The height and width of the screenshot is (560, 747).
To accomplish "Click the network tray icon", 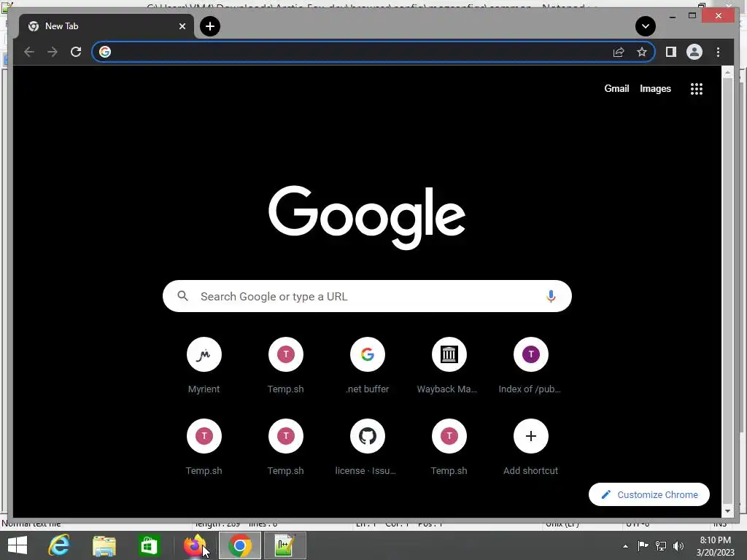I will point(661,545).
